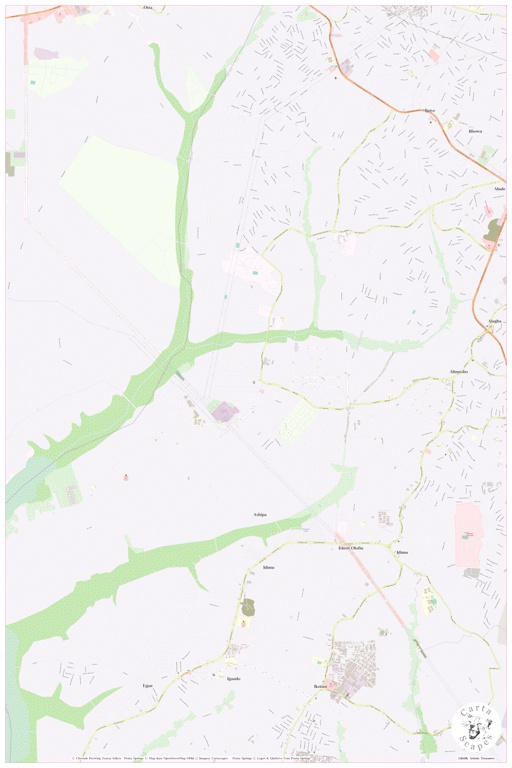
Task: Click the copyright attribution text at bottom
Action: click(x=191, y=758)
